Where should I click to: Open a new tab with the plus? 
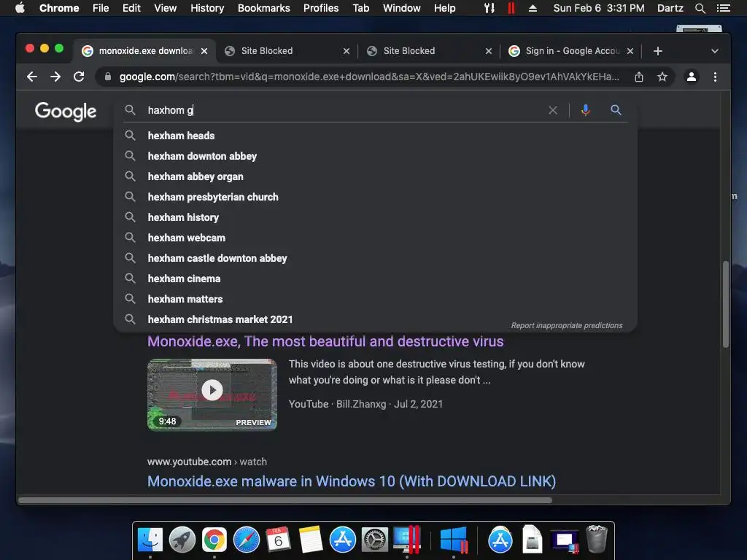click(x=658, y=51)
